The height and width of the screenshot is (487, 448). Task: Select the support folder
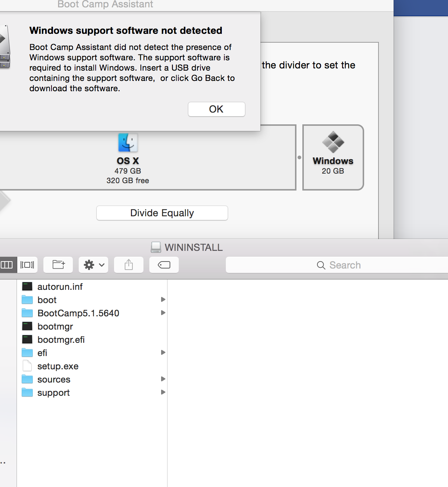click(x=92, y=392)
